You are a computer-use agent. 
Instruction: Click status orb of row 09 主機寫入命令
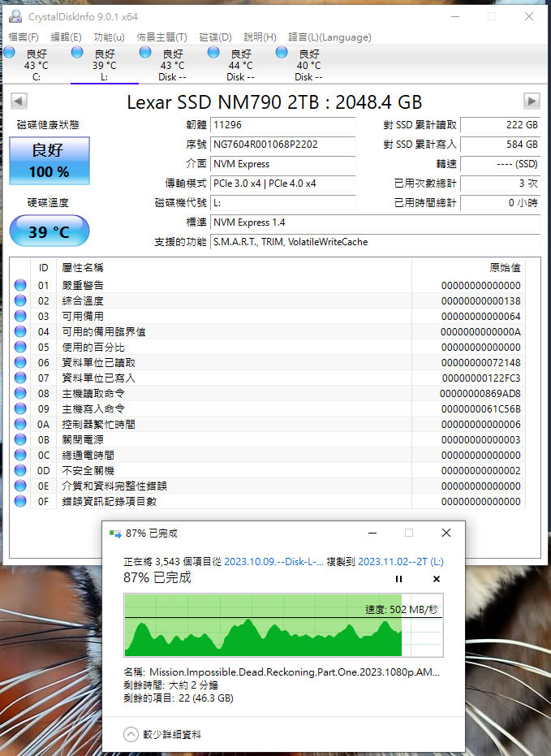pyautogui.click(x=20, y=408)
